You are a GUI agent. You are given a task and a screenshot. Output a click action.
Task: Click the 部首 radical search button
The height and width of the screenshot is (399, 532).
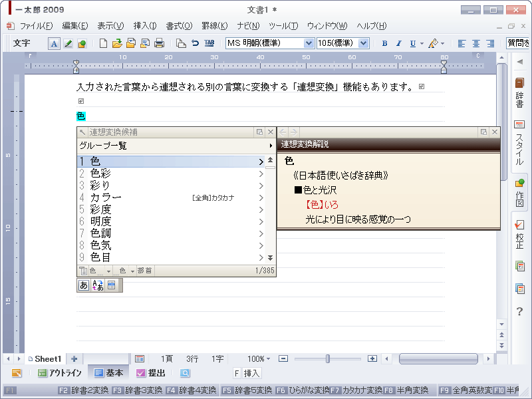click(x=145, y=271)
